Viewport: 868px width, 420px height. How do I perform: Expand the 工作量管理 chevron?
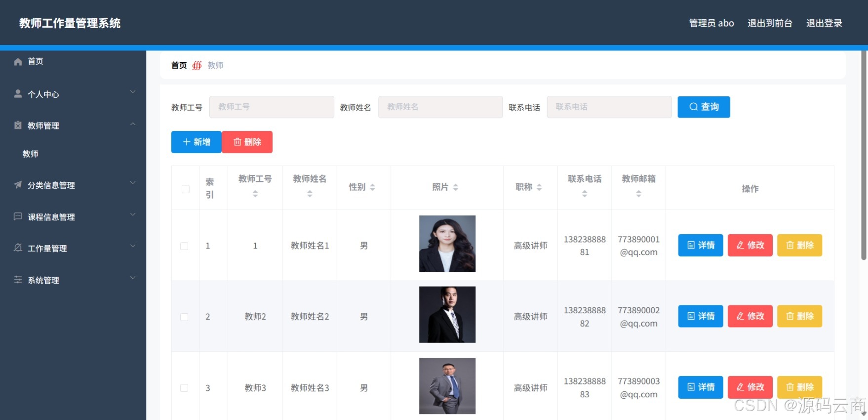pyautogui.click(x=133, y=246)
